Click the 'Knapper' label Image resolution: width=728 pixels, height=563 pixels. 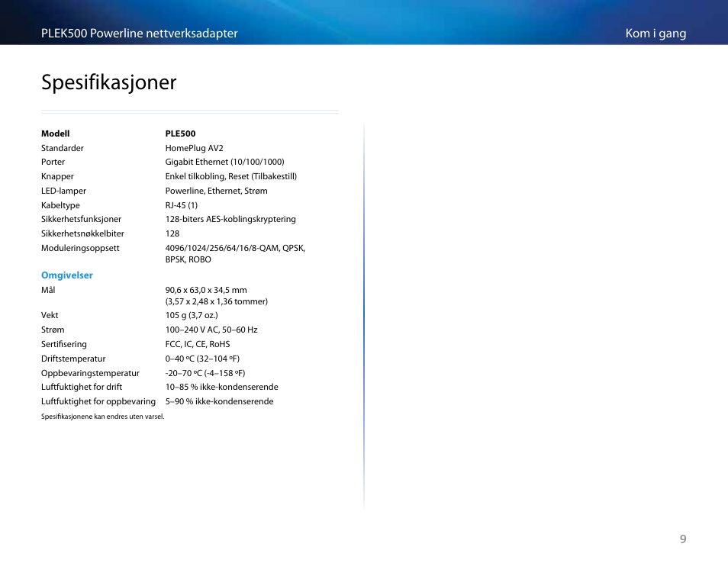57,176
